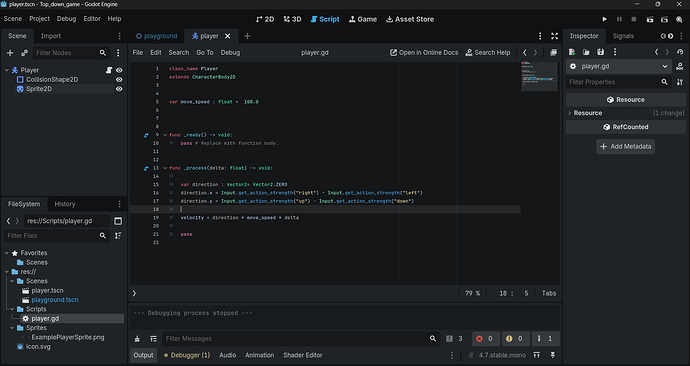Collapse the res:// root folder
The width and height of the screenshot is (690, 366).
point(7,272)
